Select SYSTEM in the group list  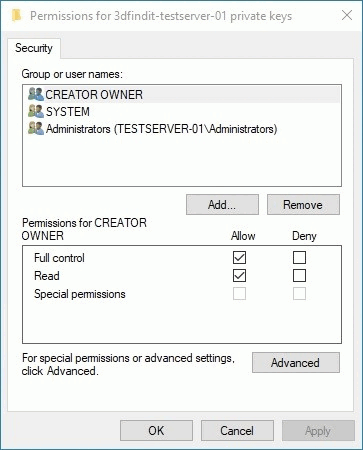(x=182, y=111)
